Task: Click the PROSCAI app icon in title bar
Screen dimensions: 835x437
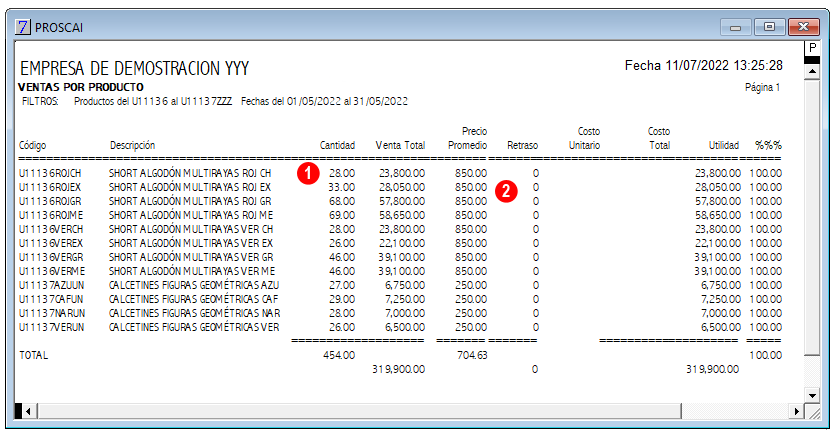Action: (23, 27)
